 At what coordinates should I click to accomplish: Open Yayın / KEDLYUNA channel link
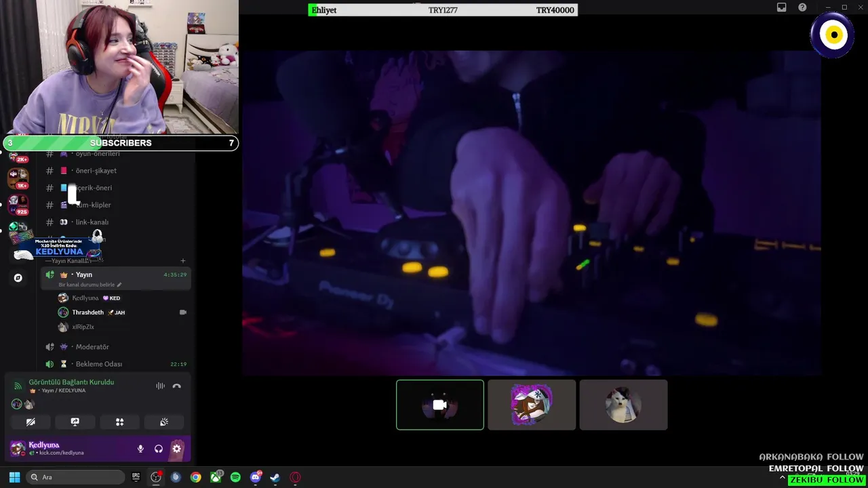58,390
